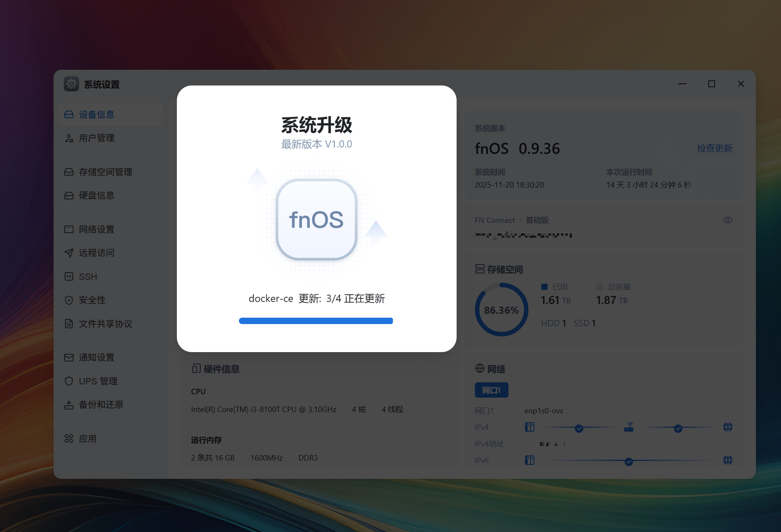The width and height of the screenshot is (781, 532).
Task: Close the 系统设置 window
Action: pyautogui.click(x=741, y=84)
